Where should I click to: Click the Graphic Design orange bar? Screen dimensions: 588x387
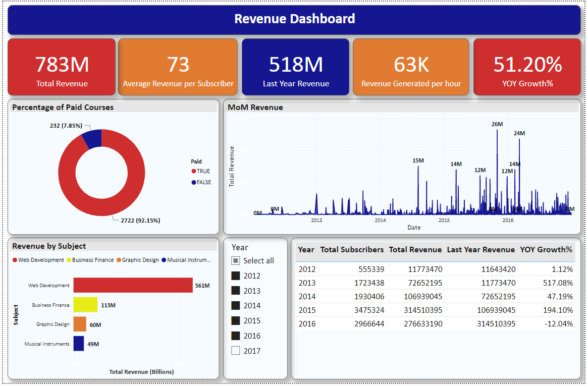pos(80,324)
